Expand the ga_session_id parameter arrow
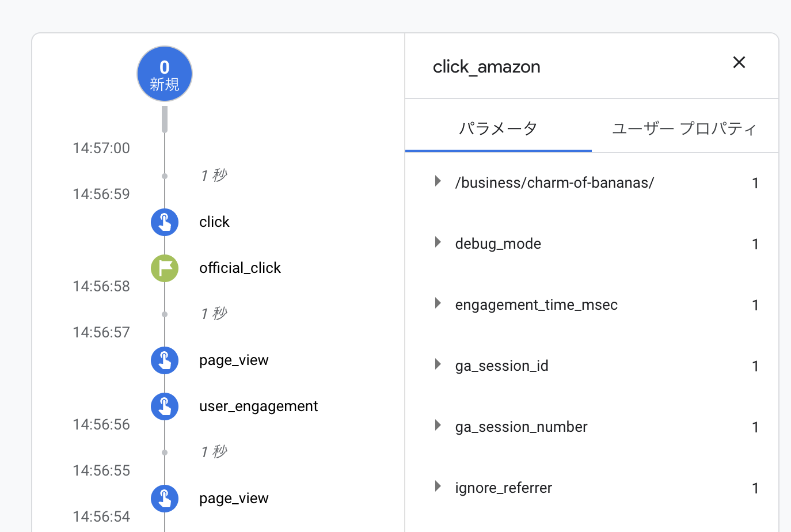791x532 pixels. pyautogui.click(x=438, y=364)
